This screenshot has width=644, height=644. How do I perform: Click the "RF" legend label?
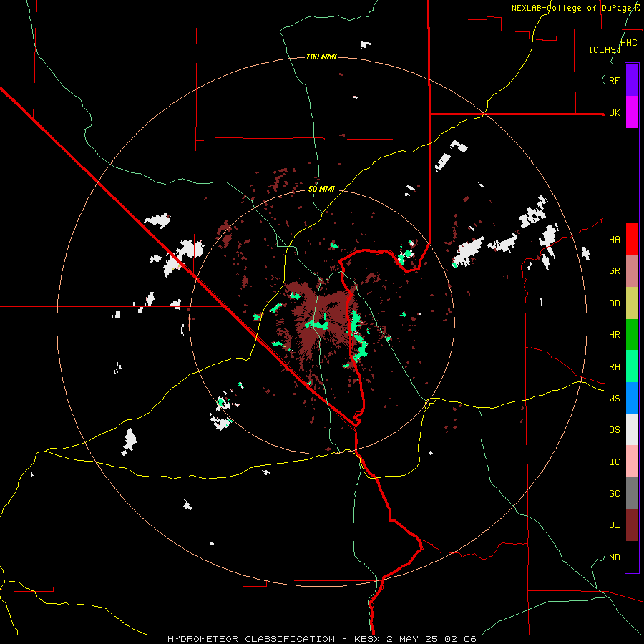click(x=615, y=80)
